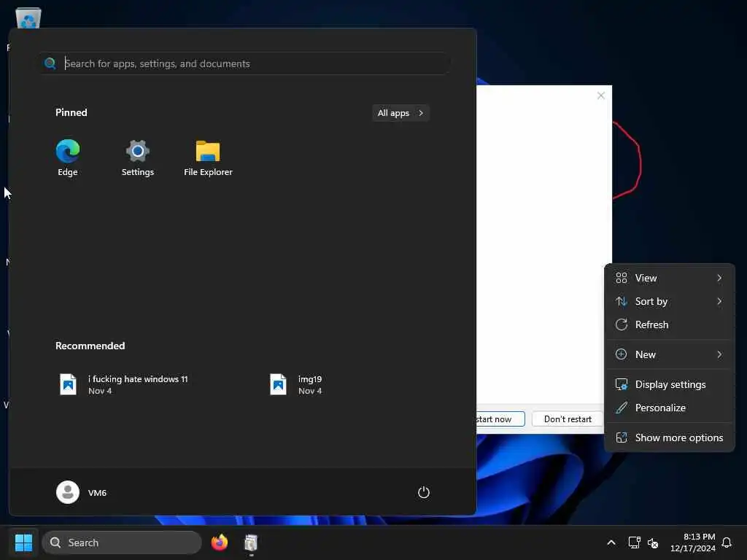Expand the View submenu
The image size is (747, 560).
tap(669, 278)
